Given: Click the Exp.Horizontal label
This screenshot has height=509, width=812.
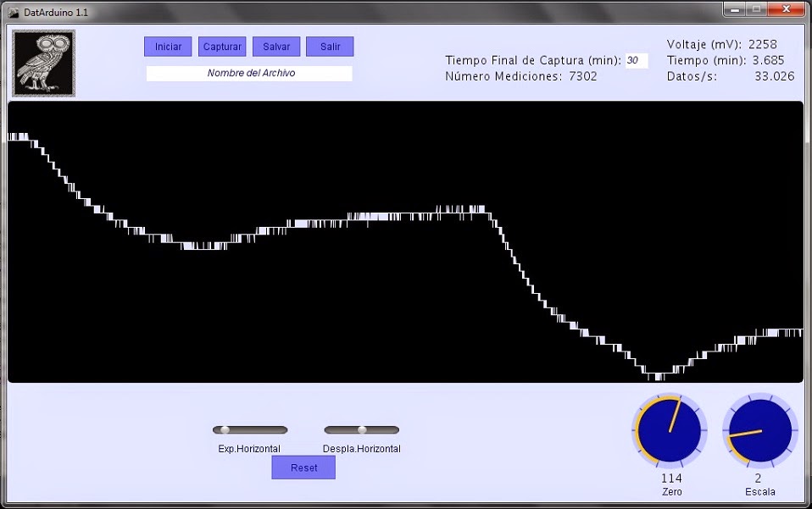Looking at the screenshot, I should coord(249,449).
